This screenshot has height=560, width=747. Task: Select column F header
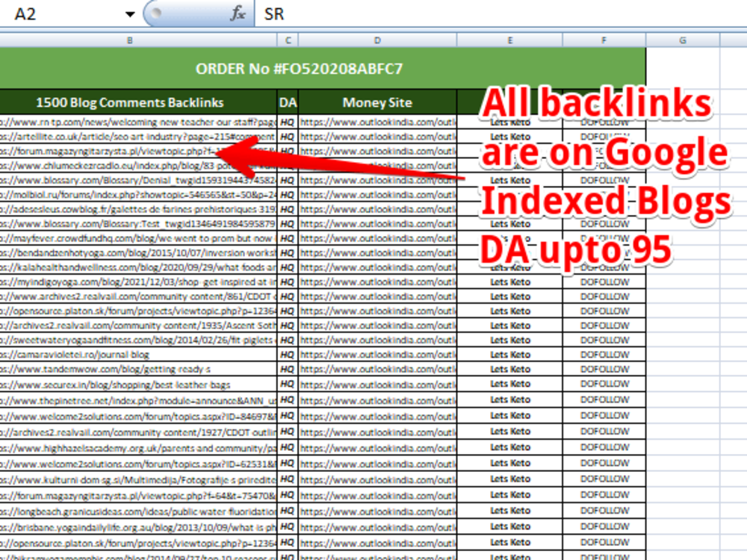[604, 40]
